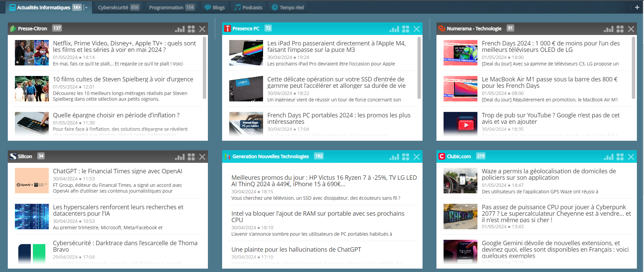Click the Numerama widget scrollbar
Screen dimensions: 644x272
coord(633,68)
